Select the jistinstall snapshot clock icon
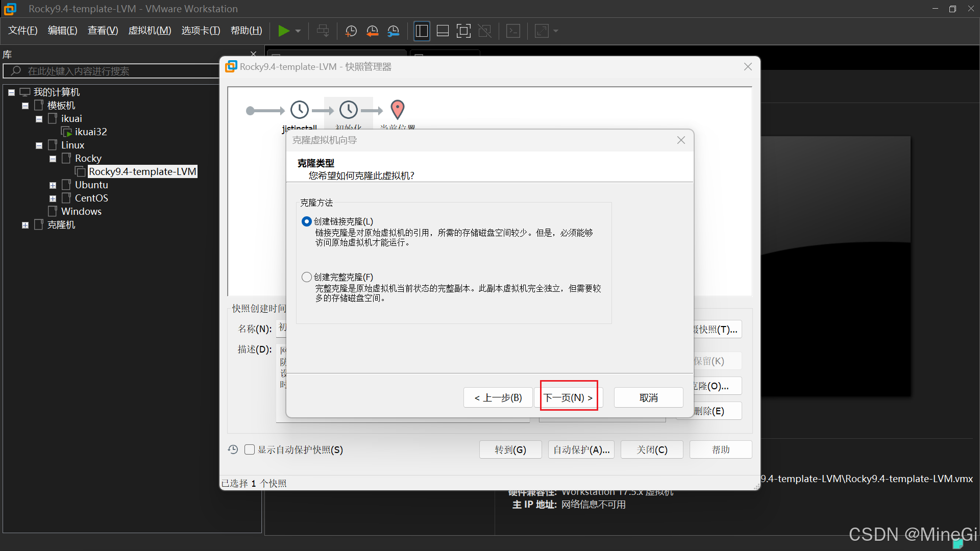The width and height of the screenshot is (980, 551). (300, 110)
